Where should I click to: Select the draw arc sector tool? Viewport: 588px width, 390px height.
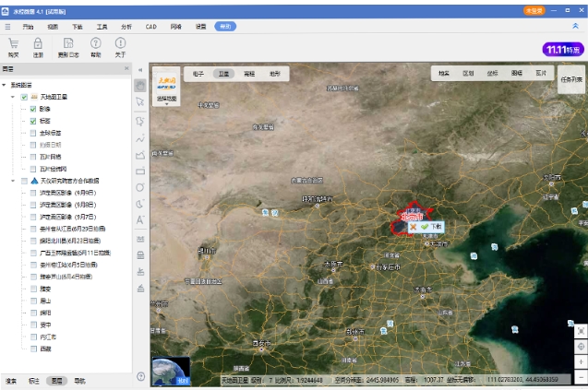click(x=140, y=204)
